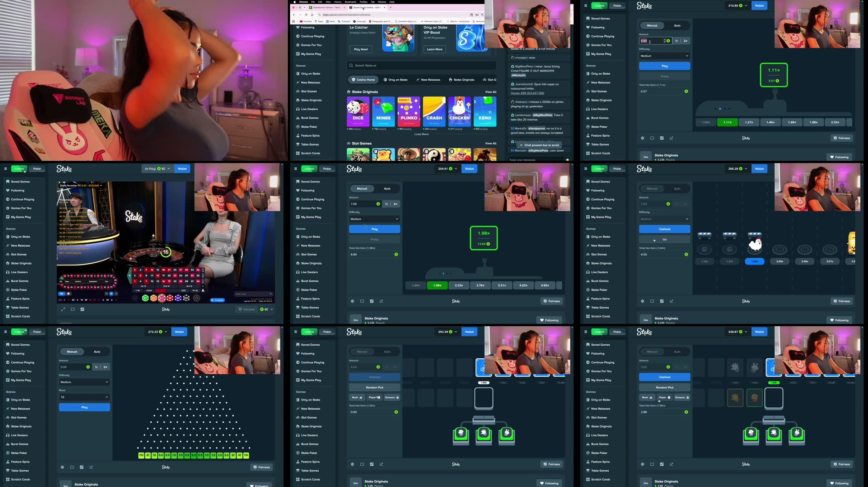This screenshot has height=487, width=868.
Task: Open the DICE game tile in Chrome frame
Action: [x=358, y=111]
